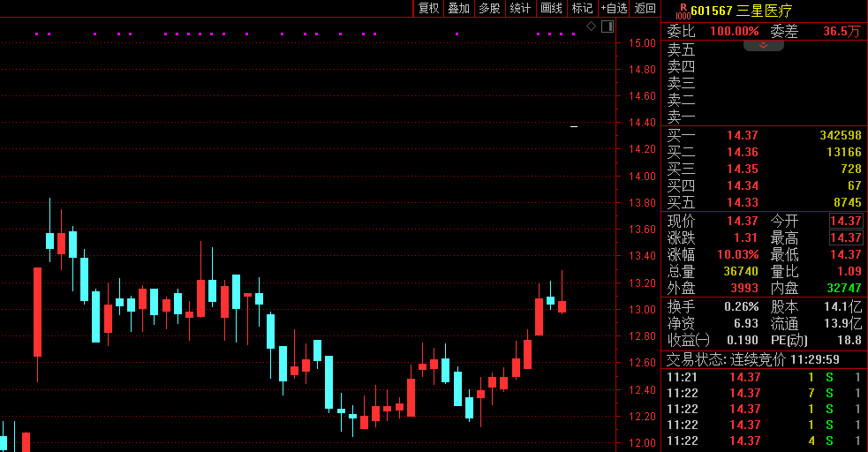The width and height of the screenshot is (868, 452).
Task: Click 买二 bid price 14.36
Action: [743, 152]
